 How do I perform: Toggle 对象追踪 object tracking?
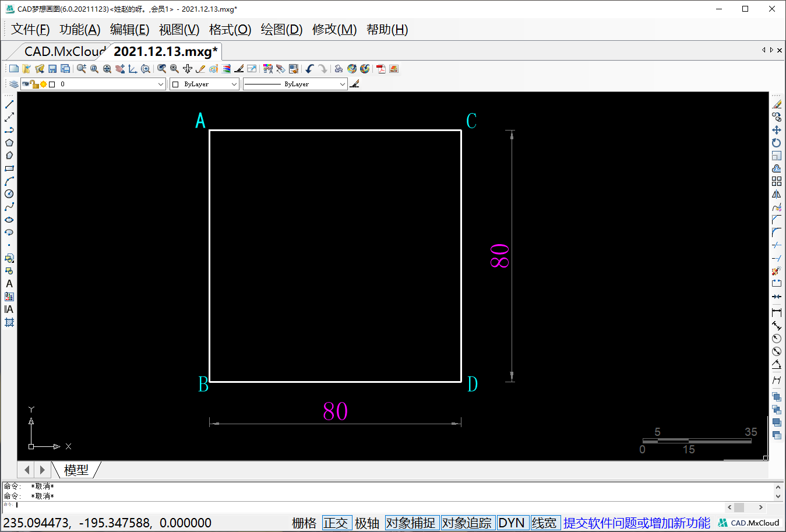click(467, 523)
